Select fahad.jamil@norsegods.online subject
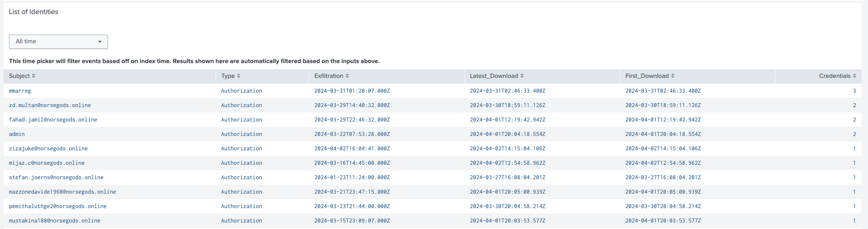The width and height of the screenshot is (868, 229). [53, 120]
